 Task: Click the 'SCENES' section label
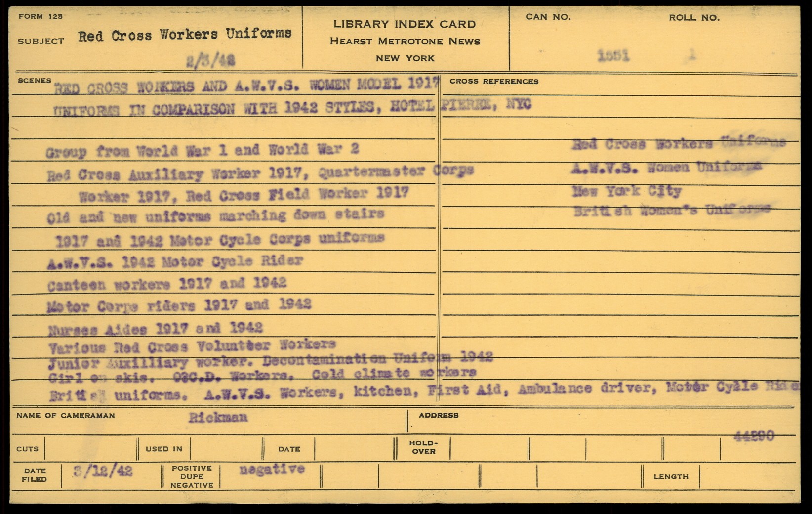point(34,81)
